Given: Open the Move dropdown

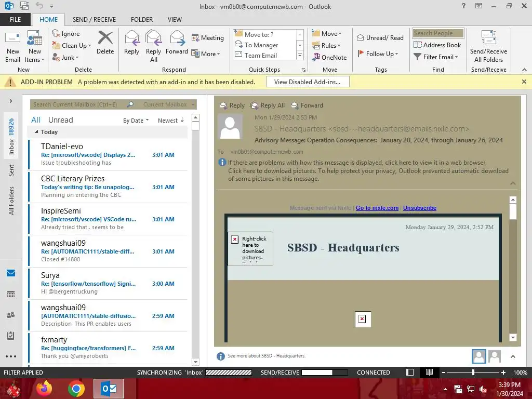Looking at the screenshot, I should (x=327, y=34).
